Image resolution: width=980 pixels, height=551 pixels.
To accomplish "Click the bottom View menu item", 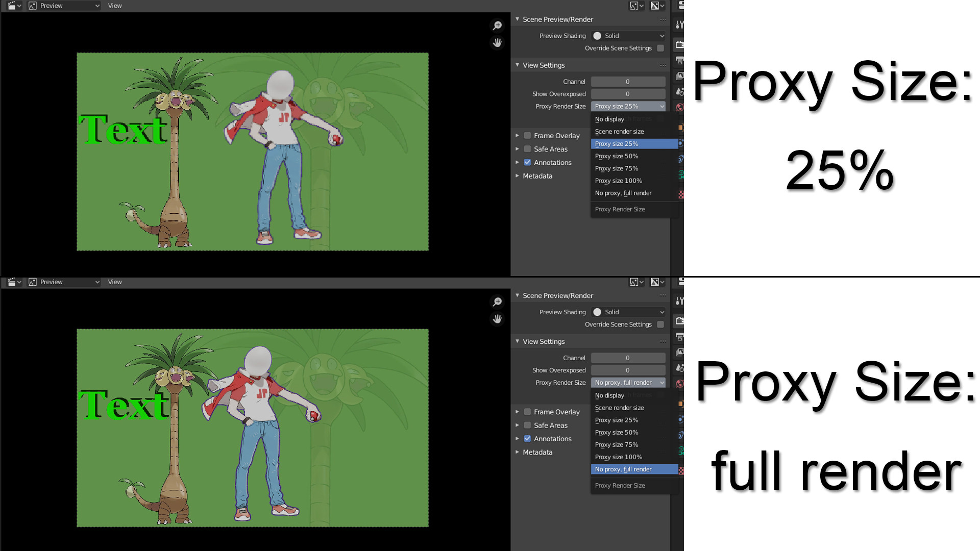I will [x=114, y=282].
